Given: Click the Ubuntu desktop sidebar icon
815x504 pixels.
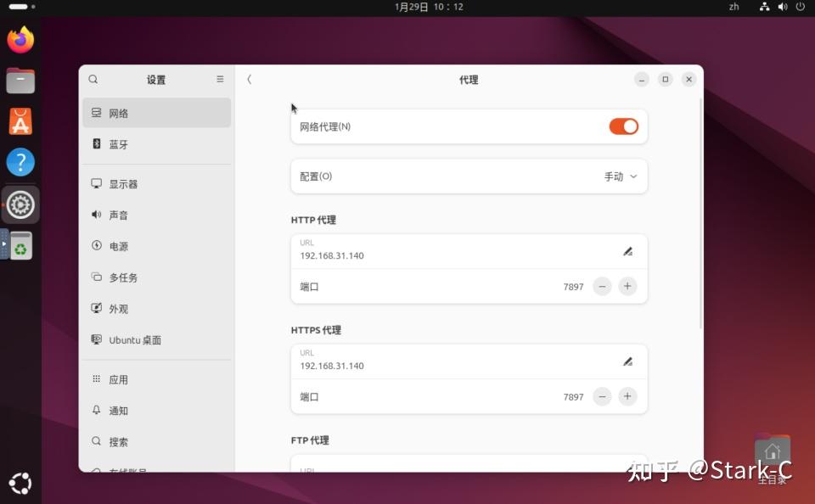Looking at the screenshot, I should tap(96, 339).
